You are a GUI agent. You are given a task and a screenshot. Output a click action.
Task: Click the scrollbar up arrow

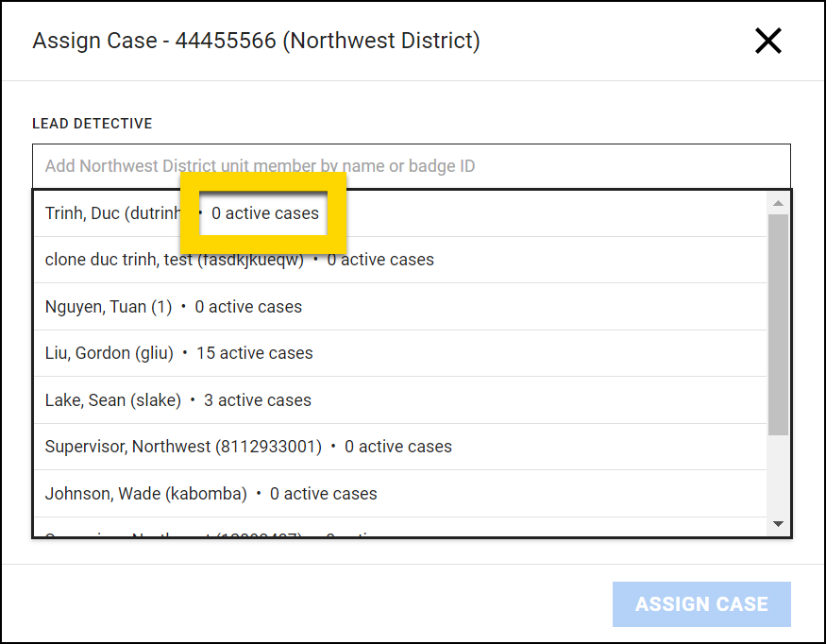[x=778, y=204]
